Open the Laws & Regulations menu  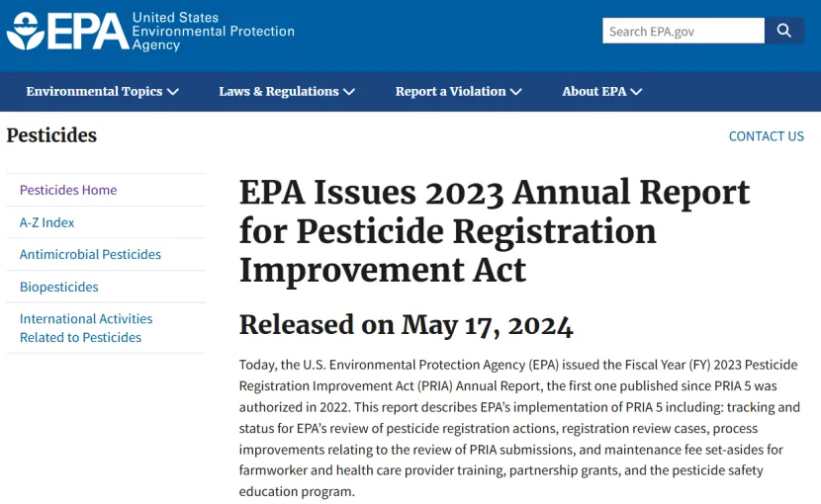pyautogui.click(x=278, y=92)
